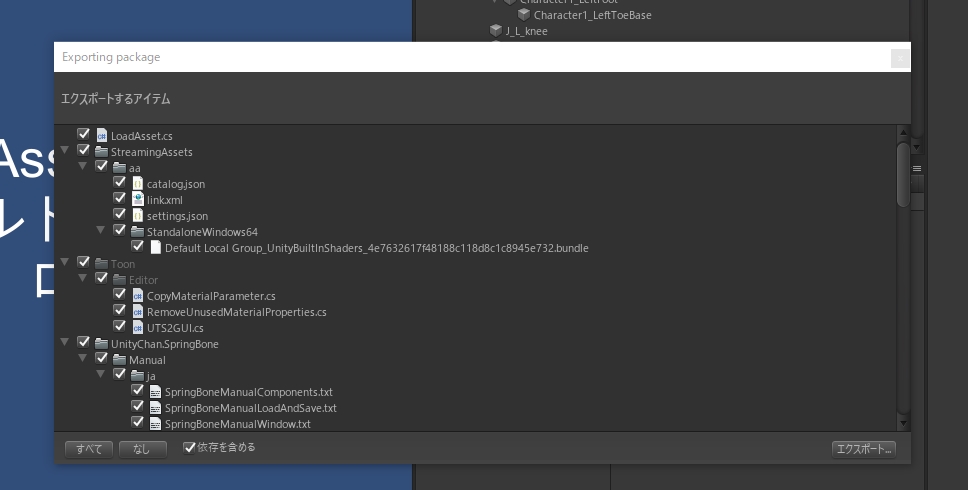Click the ja folder icon
Image resolution: width=968 pixels, height=490 pixels.
pyautogui.click(x=138, y=376)
